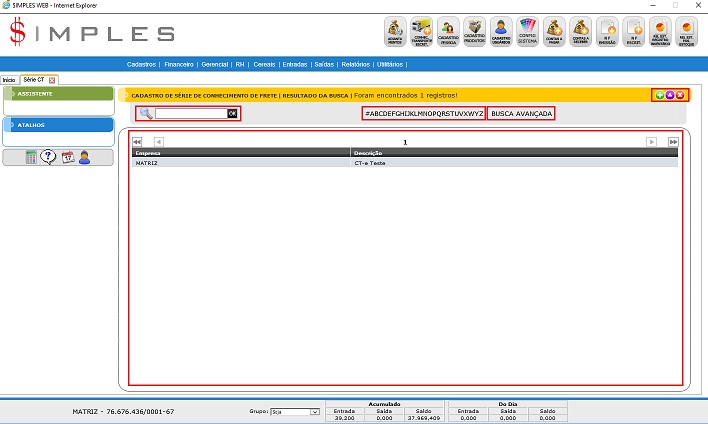Click the red close icon in yellow header
The image size is (708, 424).
[680, 95]
